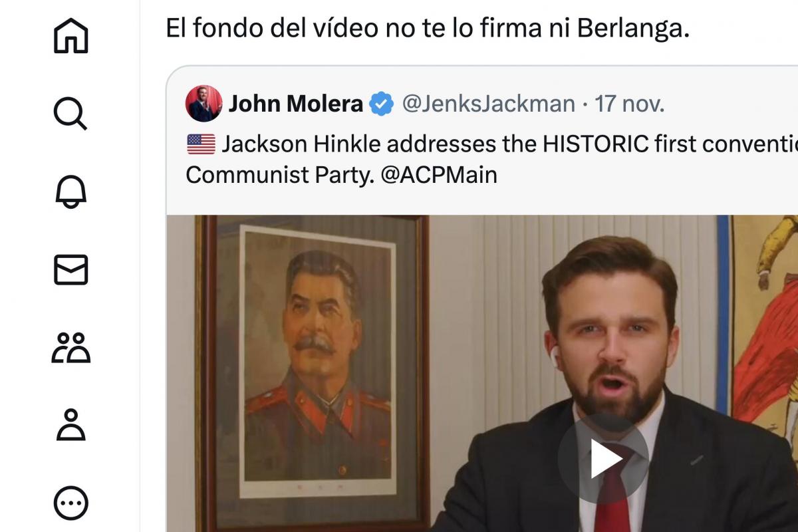Open the @JenksJackman handle
This screenshot has height=532, width=798.
pyautogui.click(x=489, y=104)
